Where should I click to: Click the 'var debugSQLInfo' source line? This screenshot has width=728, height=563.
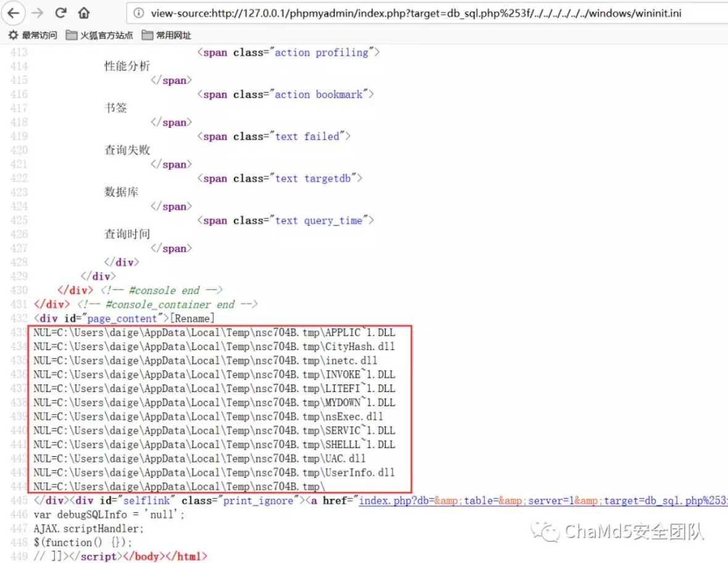(x=109, y=515)
